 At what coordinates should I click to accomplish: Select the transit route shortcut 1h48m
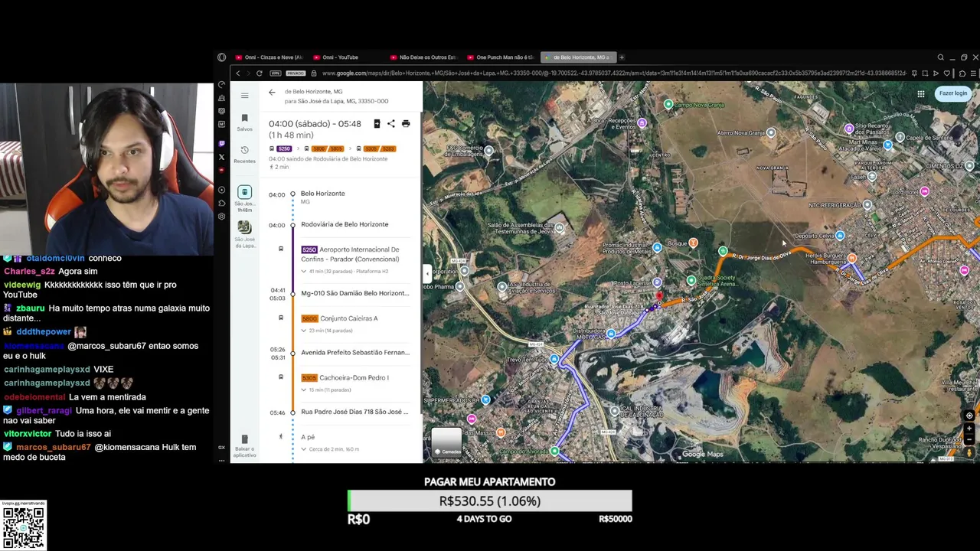click(x=244, y=199)
